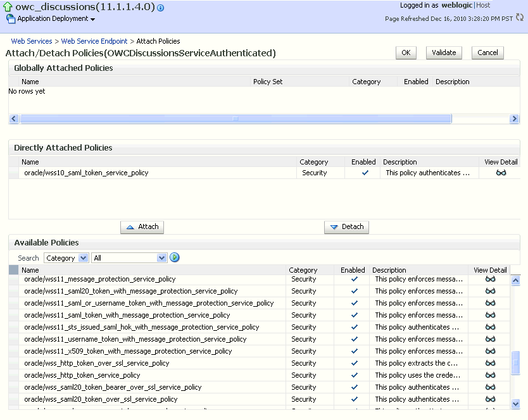View detail of oracle/wss10_saml_token_service_policy via its glasses icon
Image resolution: width=528 pixels, height=420 pixels.
pyautogui.click(x=501, y=173)
